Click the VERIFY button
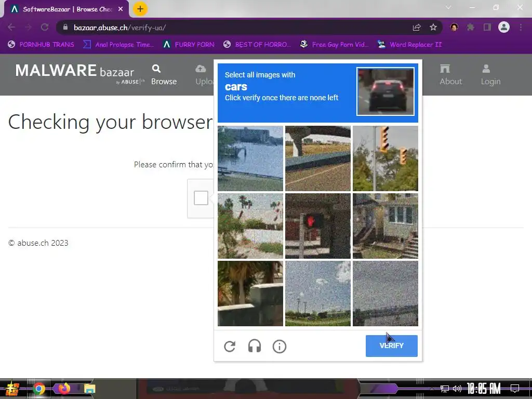532x399 pixels. coord(392,345)
